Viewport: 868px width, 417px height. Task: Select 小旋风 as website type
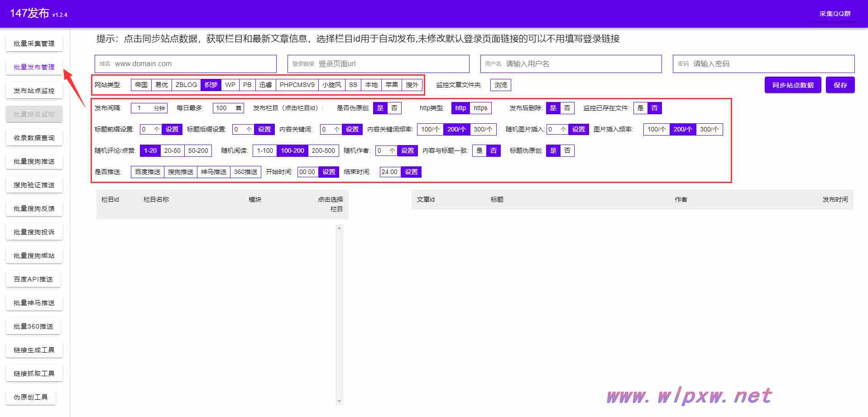[x=332, y=85]
